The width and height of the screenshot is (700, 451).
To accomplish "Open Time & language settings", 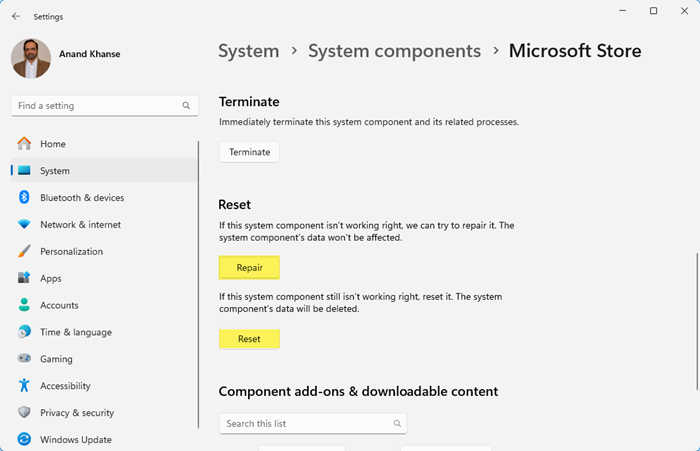I will point(75,332).
